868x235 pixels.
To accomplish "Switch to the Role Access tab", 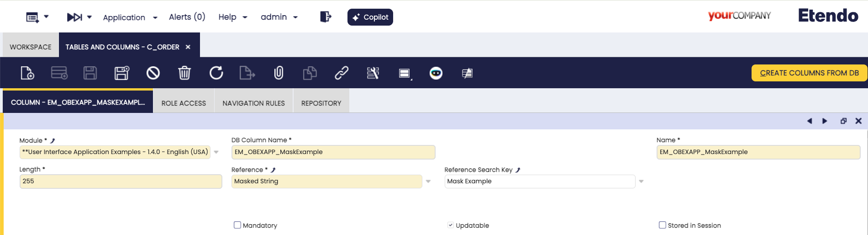I will click(184, 103).
